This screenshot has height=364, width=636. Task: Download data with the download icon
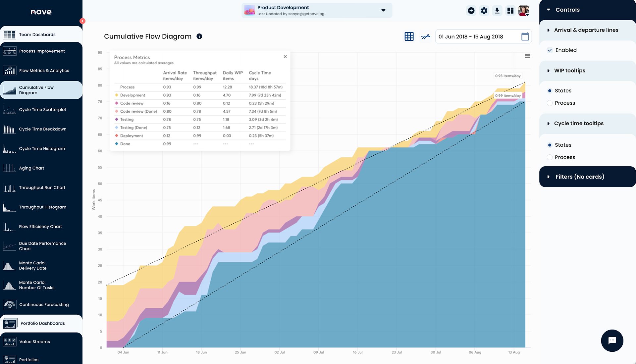point(497,10)
